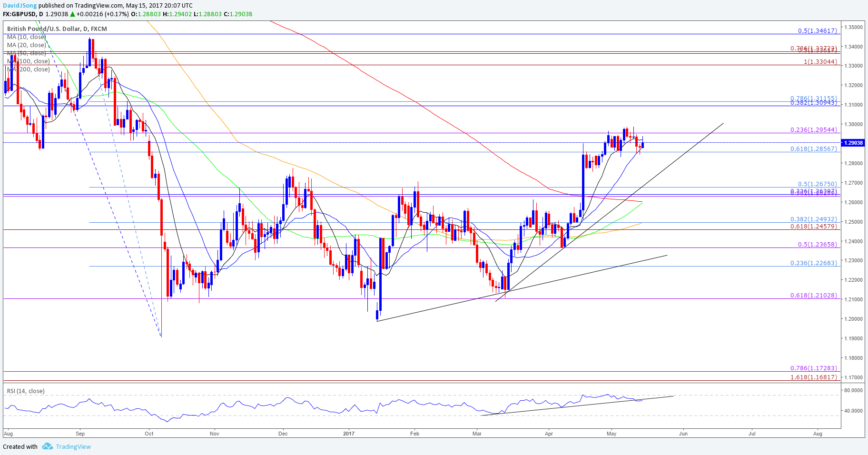Click the publish date 'May 15, 2017 20:07 UTC'
Image resolution: width=868 pixels, height=455 pixels.
point(159,5)
